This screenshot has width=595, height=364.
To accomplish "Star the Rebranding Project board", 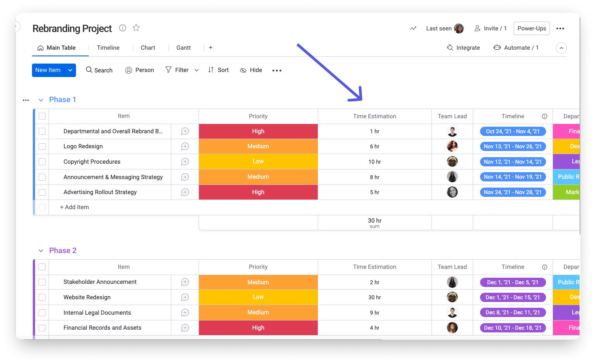I will point(136,28).
